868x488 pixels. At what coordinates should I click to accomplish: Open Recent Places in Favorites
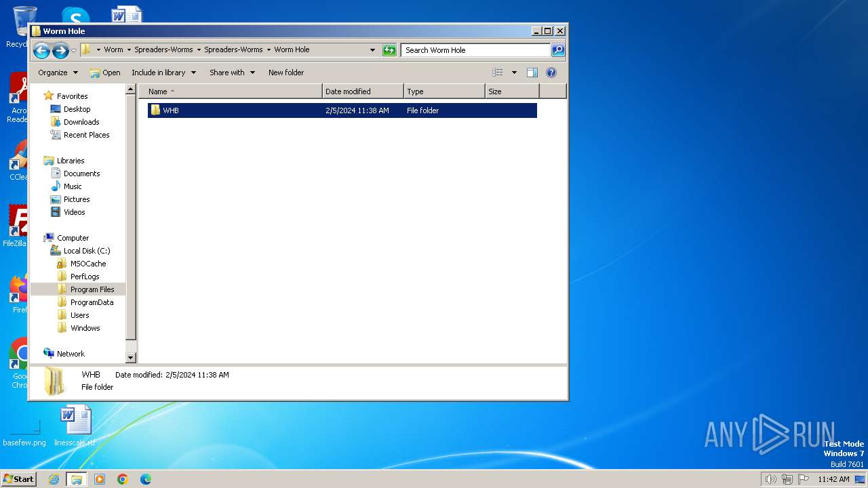click(86, 135)
